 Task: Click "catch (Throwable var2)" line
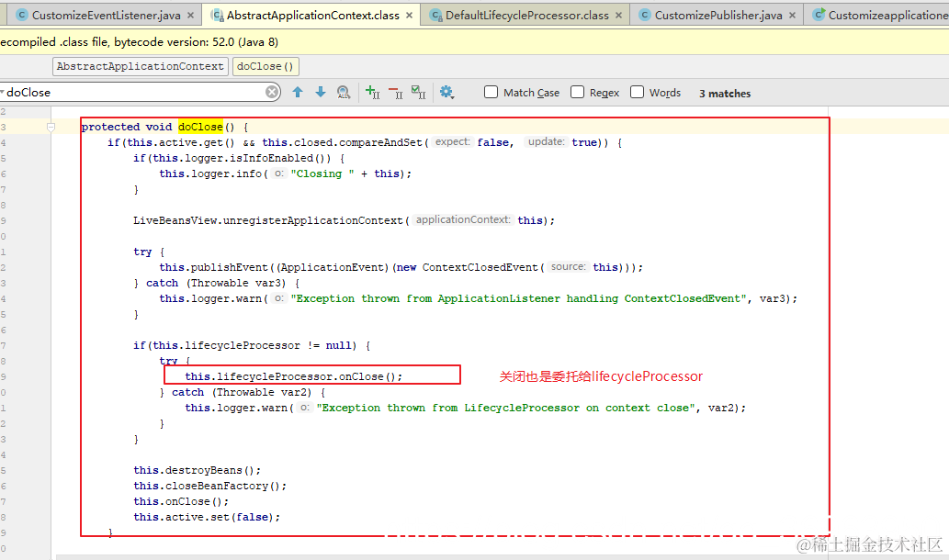243,392
